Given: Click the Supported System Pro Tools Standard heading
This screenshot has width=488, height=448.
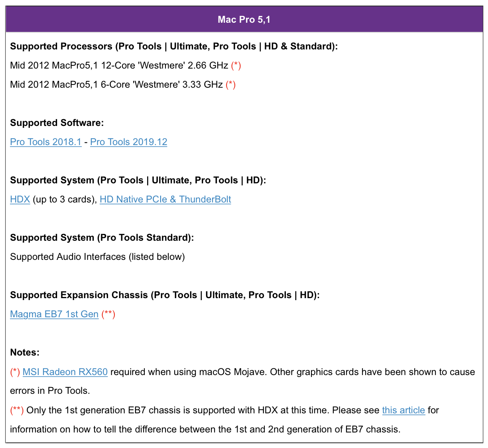Looking at the screenshot, I should (102, 238).
